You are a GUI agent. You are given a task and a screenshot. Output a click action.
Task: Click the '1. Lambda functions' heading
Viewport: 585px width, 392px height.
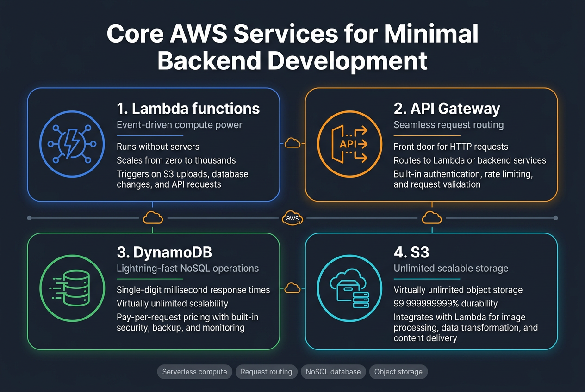pyautogui.click(x=188, y=109)
